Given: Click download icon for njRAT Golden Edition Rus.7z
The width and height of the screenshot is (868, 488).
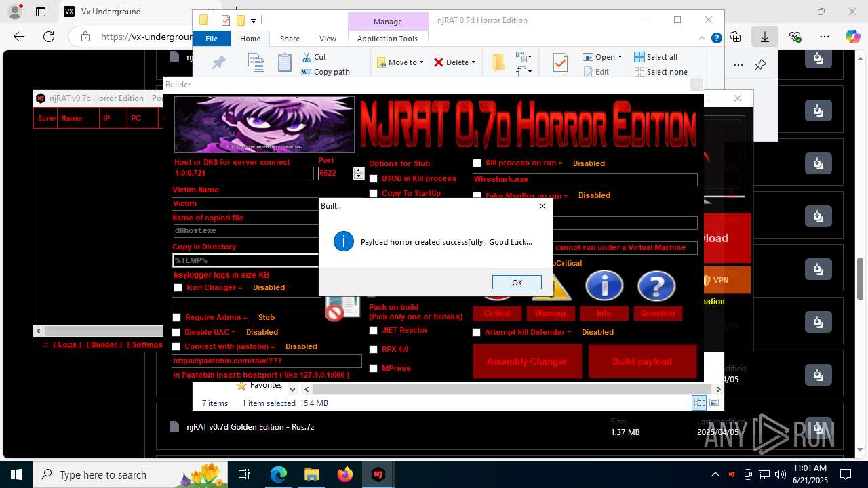Looking at the screenshot, I should pyautogui.click(x=818, y=427).
